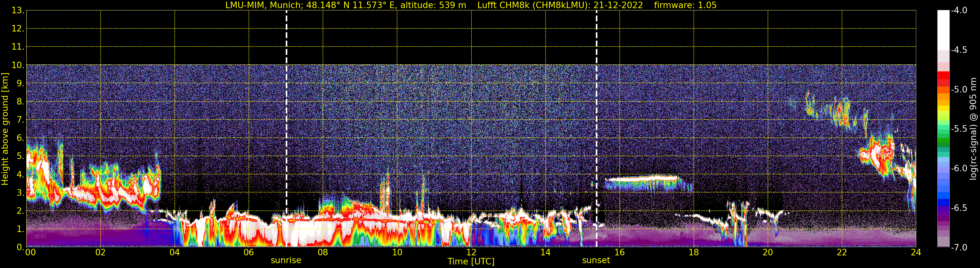The height and width of the screenshot is (268, 980).
Task: Click the "10." height-axis tick label
Action: click(x=18, y=65)
